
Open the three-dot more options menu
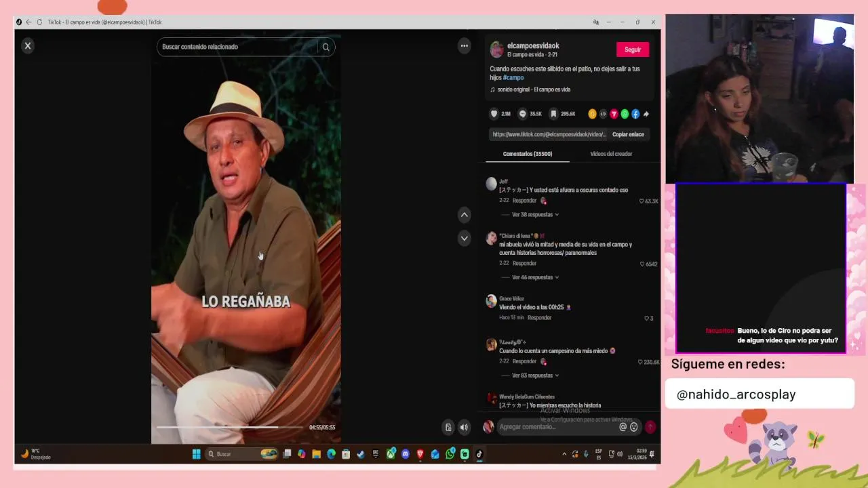465,46
